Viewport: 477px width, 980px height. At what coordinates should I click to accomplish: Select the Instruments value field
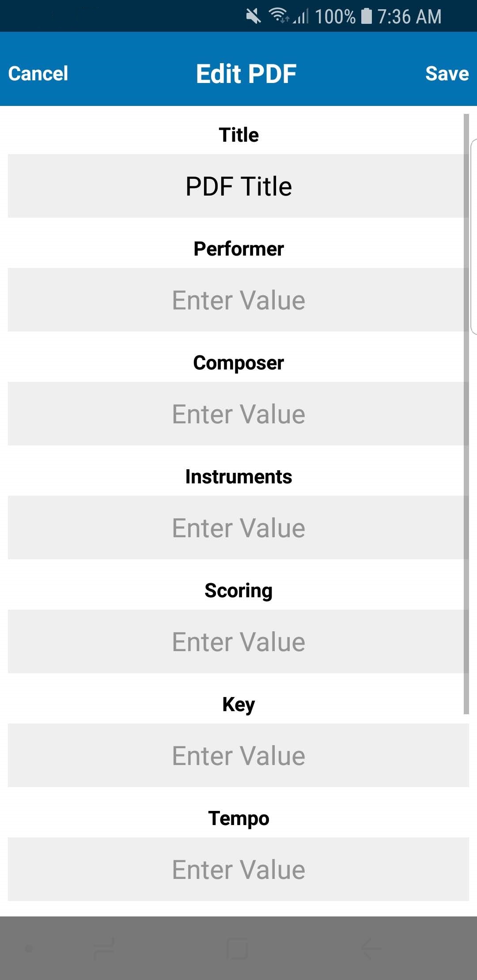[x=238, y=528]
